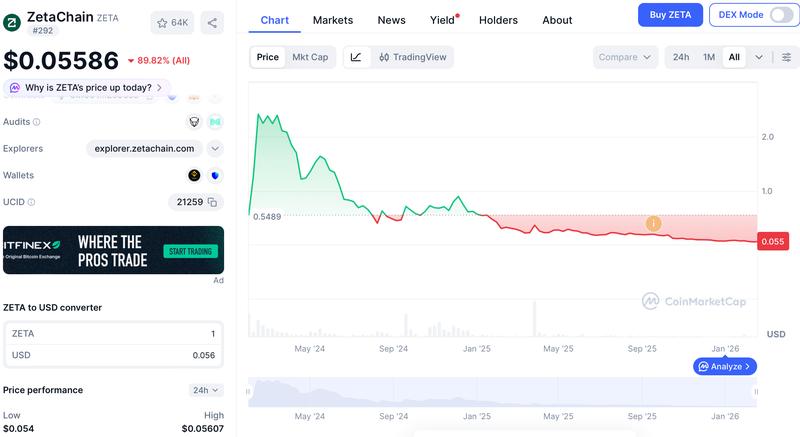Switch to the Markets tab
This screenshot has height=437, width=800.
[333, 20]
